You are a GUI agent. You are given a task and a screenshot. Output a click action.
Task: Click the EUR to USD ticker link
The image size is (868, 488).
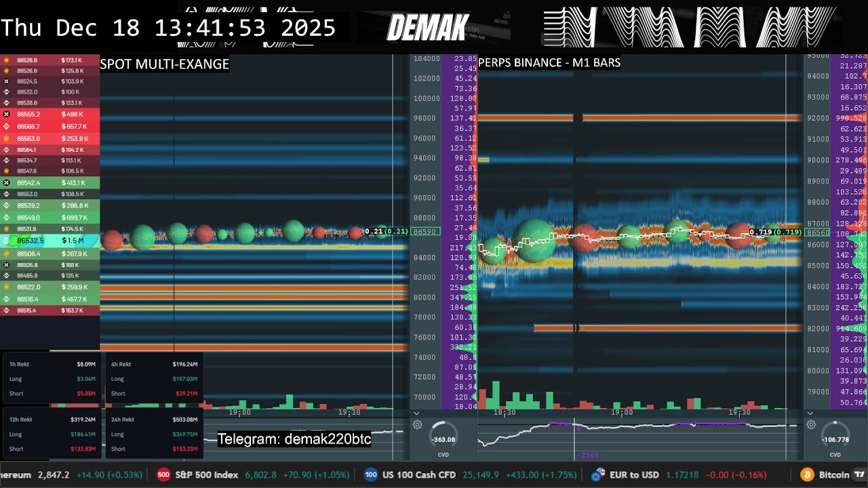(679, 474)
